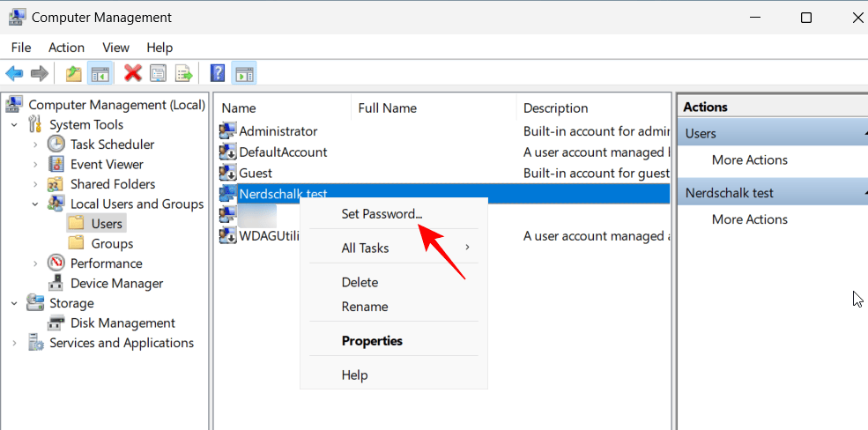The width and height of the screenshot is (868, 430).
Task: Open Properties via the toolbar icon
Action: click(159, 74)
